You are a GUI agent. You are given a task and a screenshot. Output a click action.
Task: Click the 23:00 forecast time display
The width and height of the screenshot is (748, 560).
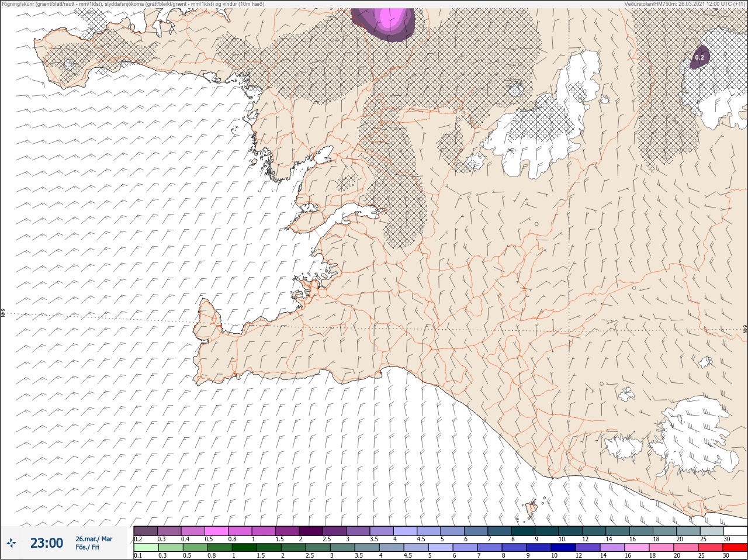pyautogui.click(x=47, y=543)
